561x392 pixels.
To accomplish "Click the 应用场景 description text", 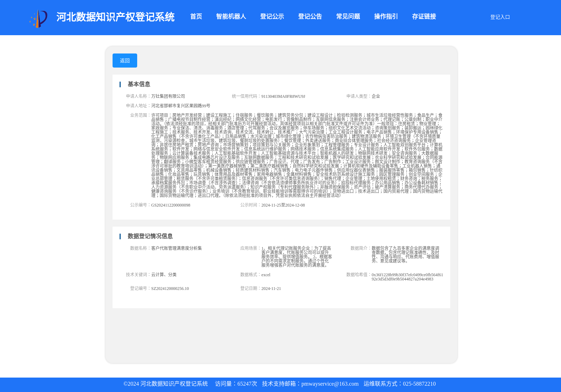I will [297, 257].
